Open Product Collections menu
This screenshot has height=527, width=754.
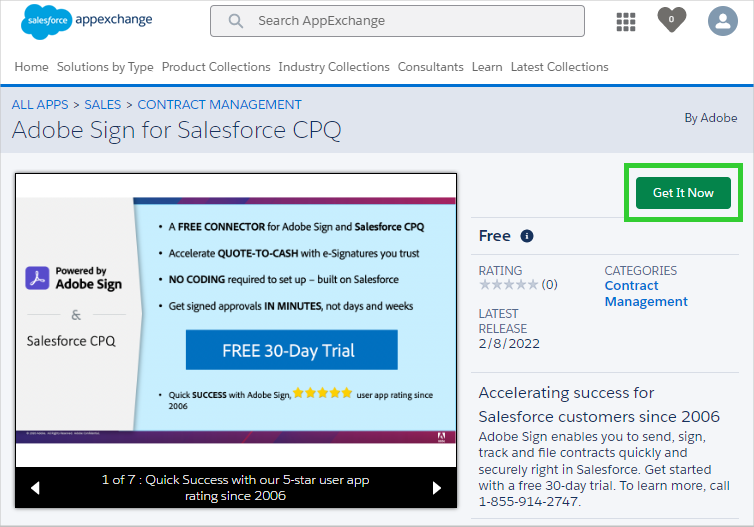point(216,67)
